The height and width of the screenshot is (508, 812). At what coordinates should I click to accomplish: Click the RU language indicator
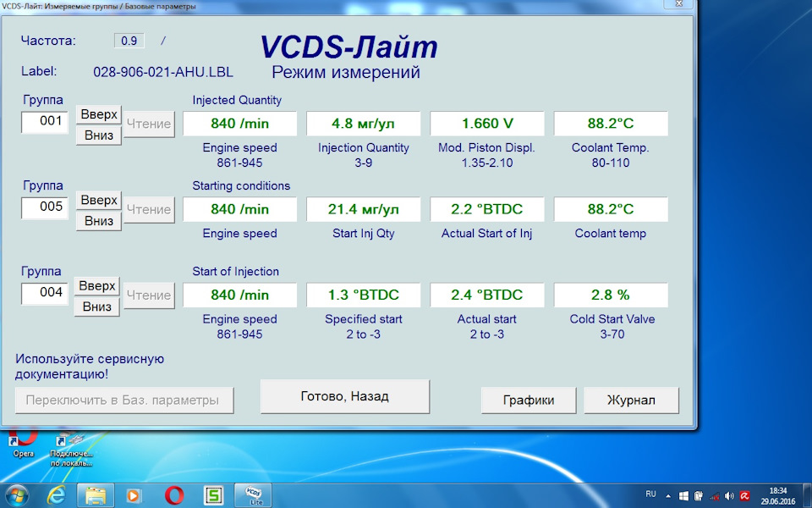[x=651, y=494]
